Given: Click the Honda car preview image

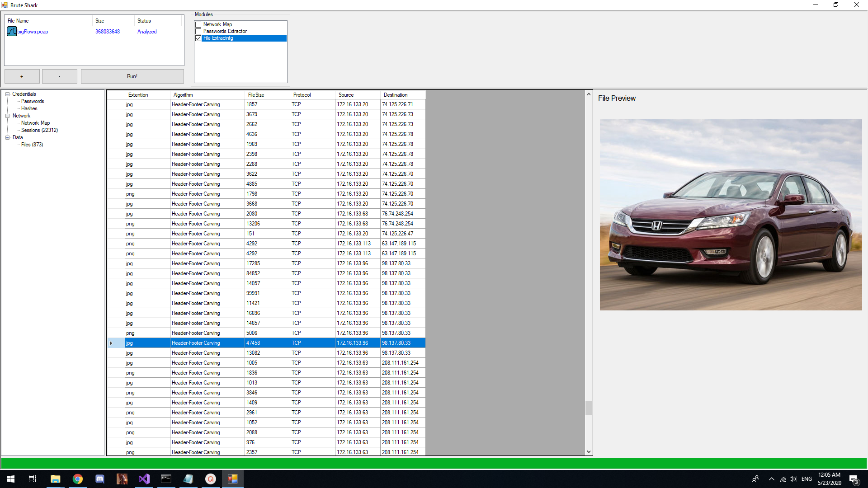Looking at the screenshot, I should tap(731, 215).
